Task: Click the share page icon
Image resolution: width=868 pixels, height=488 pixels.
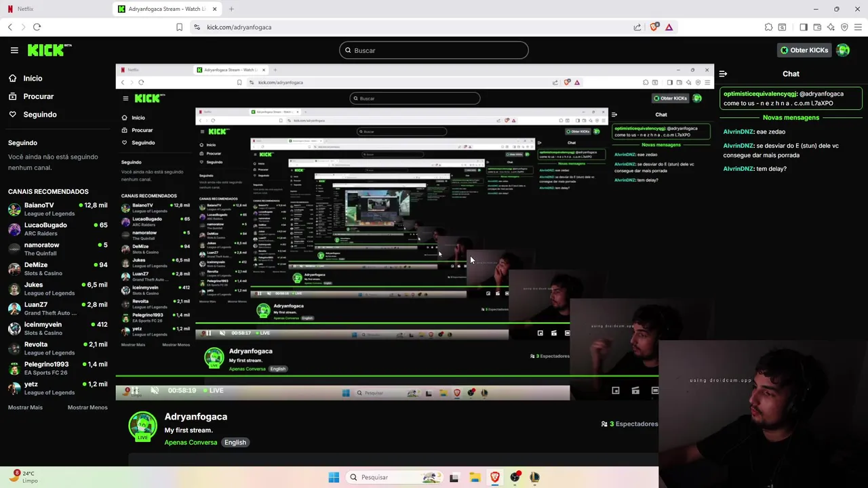Action: click(x=637, y=27)
